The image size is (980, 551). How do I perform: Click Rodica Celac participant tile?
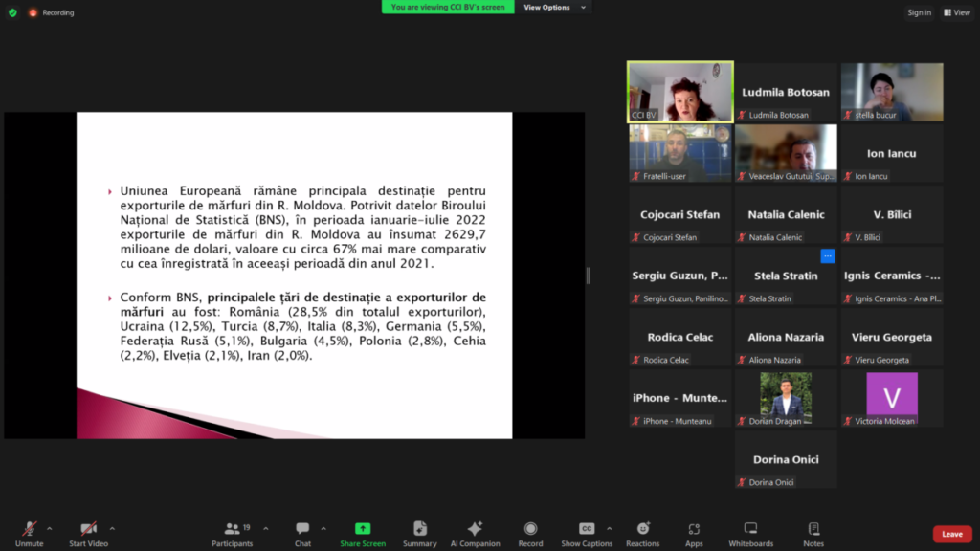click(680, 337)
